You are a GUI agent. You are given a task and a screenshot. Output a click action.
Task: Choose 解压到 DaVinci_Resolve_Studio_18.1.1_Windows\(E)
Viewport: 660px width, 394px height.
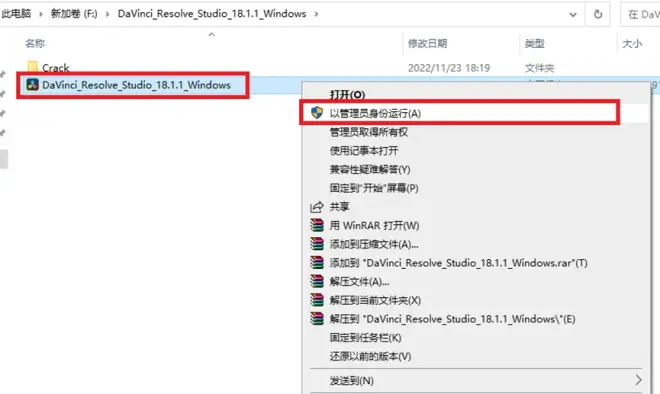pos(452,319)
